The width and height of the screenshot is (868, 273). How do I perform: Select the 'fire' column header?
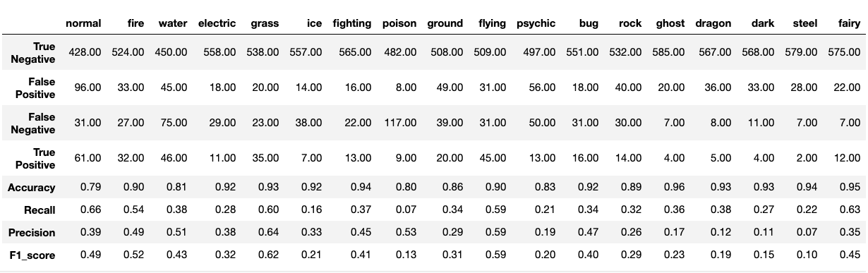tap(137, 23)
